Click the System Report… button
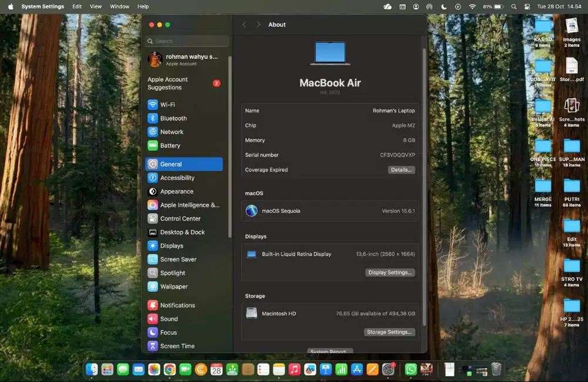588x382 pixels. tap(330, 351)
